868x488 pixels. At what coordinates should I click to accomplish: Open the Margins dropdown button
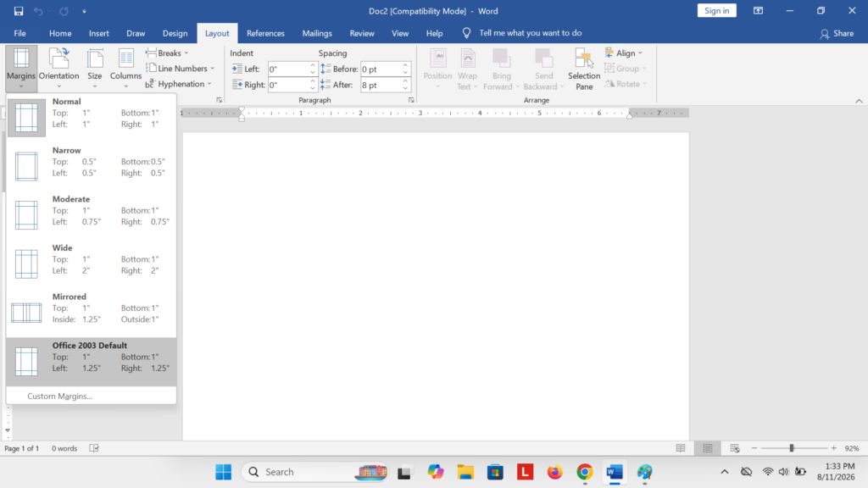click(21, 69)
